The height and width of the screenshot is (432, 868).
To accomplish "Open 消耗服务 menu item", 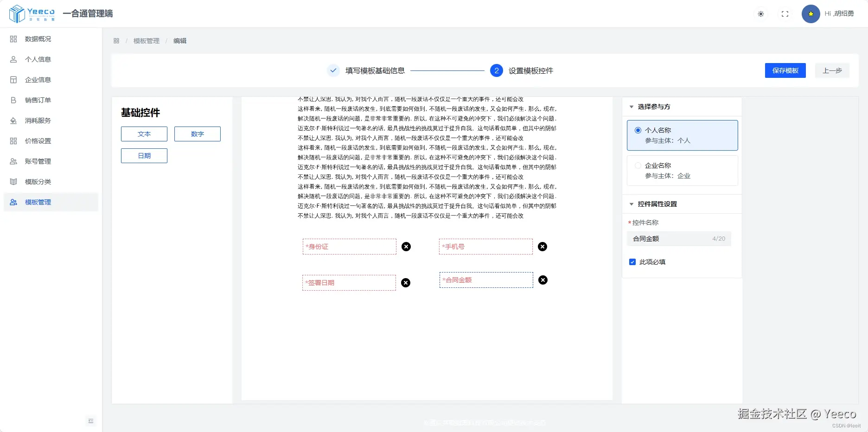I will click(x=51, y=121).
